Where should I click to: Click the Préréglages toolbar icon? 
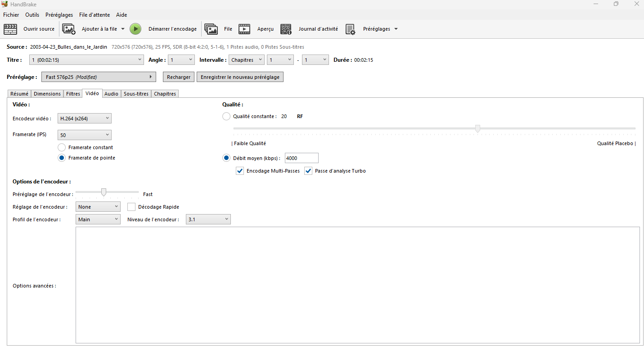(x=351, y=29)
